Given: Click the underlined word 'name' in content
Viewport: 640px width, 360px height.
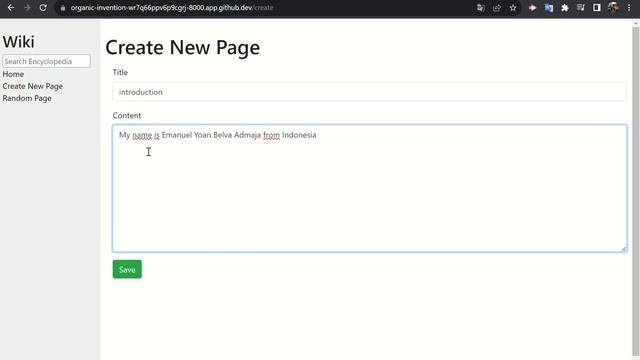Looking at the screenshot, I should [142, 135].
